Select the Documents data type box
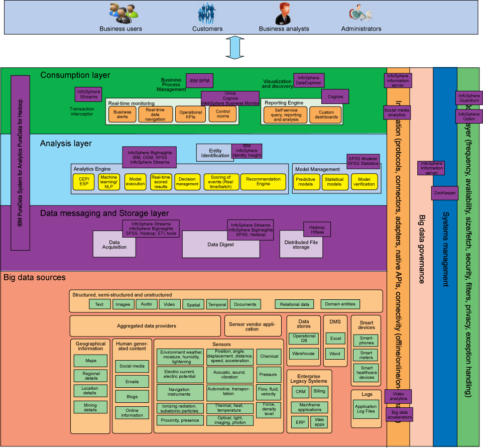483x448 pixels. (245, 304)
